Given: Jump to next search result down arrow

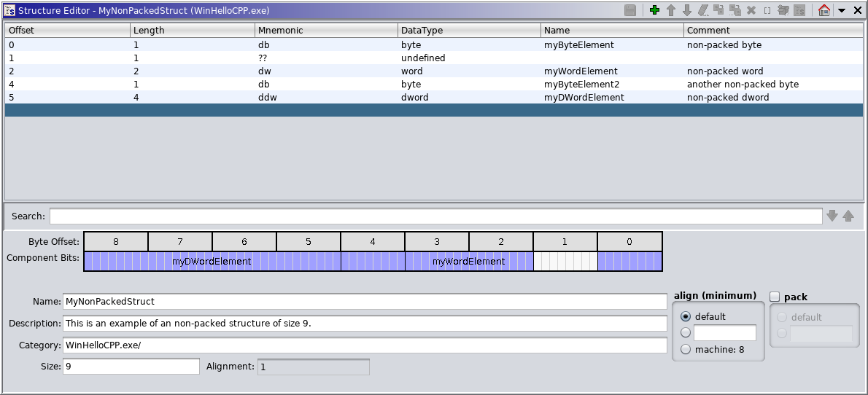Looking at the screenshot, I should (832, 216).
